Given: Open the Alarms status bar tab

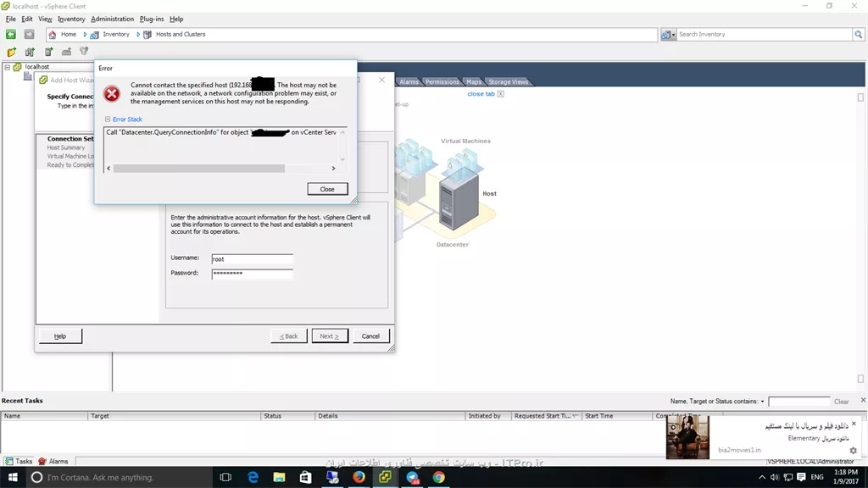Looking at the screenshot, I should [x=53, y=461].
